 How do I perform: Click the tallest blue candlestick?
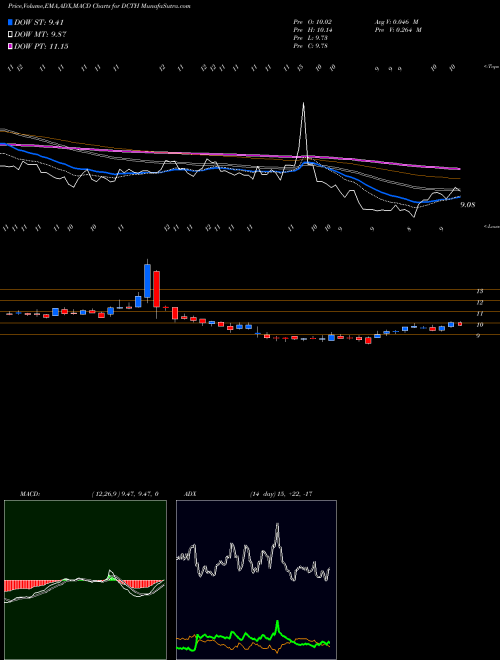click(147, 281)
